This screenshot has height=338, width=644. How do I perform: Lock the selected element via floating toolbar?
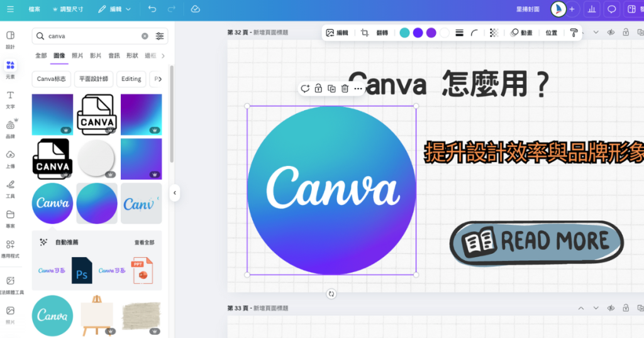tap(318, 89)
